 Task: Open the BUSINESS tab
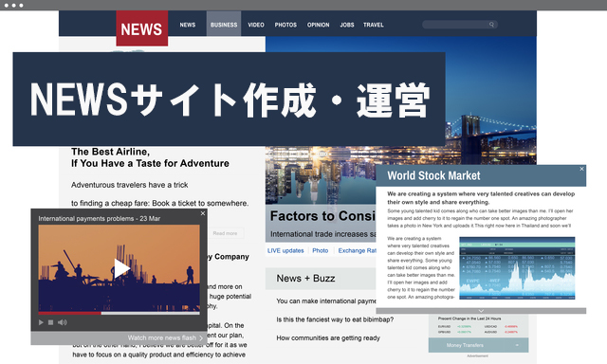pyautogui.click(x=224, y=25)
